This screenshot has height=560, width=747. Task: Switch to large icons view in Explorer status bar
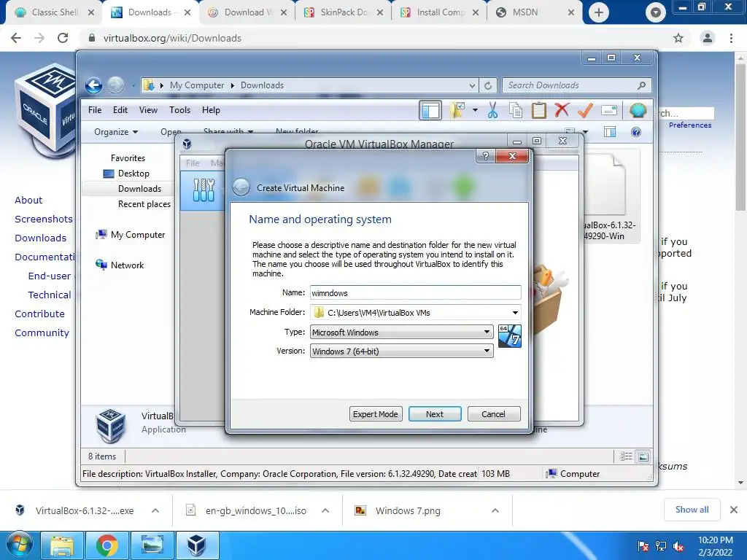(x=643, y=456)
